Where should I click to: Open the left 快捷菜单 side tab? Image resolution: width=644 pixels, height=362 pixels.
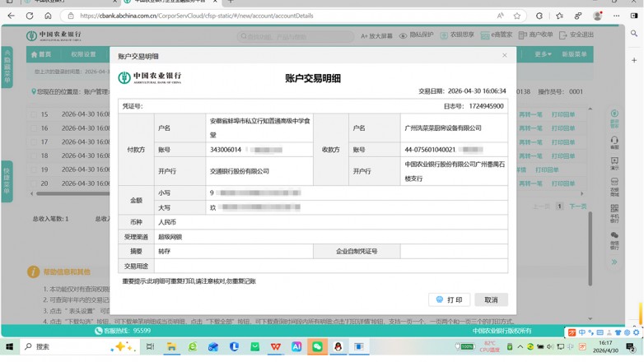pyautogui.click(x=7, y=181)
